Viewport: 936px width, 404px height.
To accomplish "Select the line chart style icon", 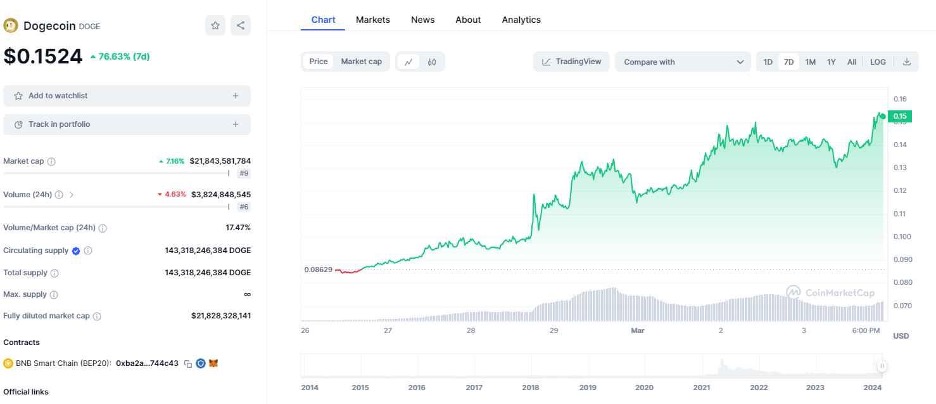I will point(408,62).
